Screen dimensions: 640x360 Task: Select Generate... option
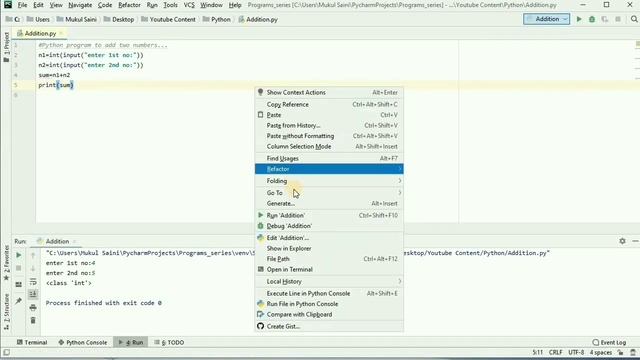tap(329, 203)
